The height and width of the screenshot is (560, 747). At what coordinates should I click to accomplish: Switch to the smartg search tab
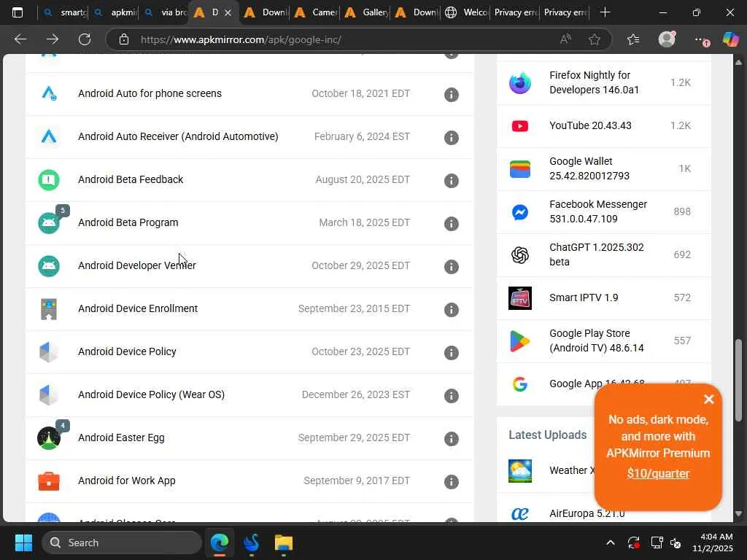coord(64,12)
